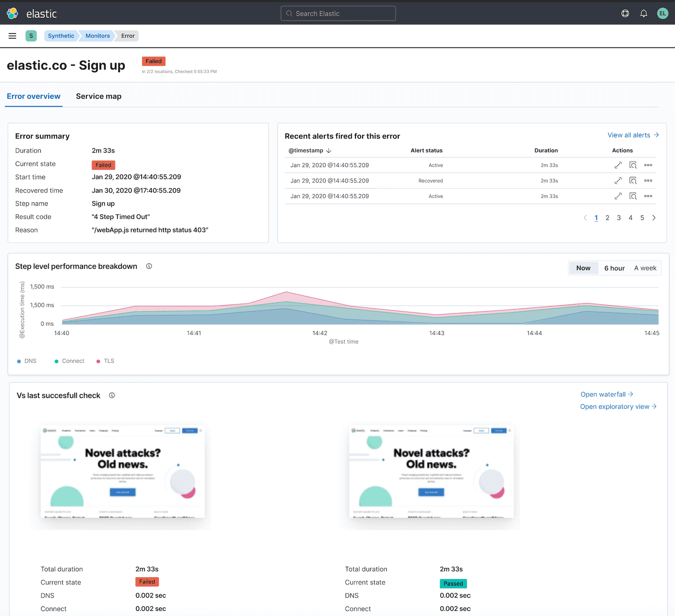Open the passed check screenshot thumbnail
The height and width of the screenshot is (616, 675).
[x=432, y=472]
